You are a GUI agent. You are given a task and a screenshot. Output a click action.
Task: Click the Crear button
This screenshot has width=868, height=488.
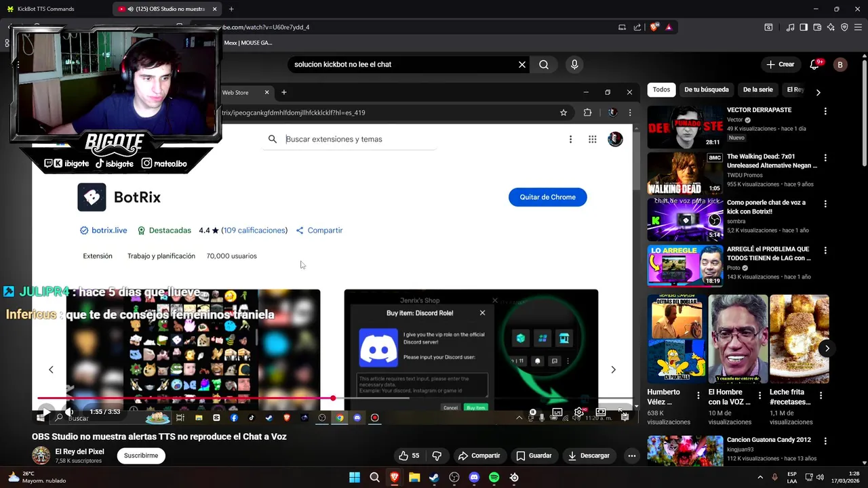(x=780, y=64)
